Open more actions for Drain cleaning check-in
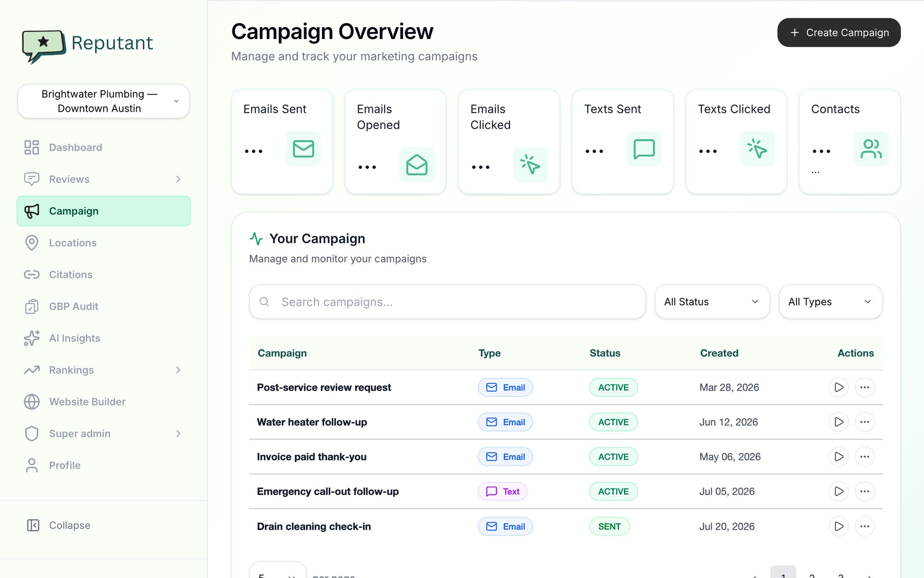Viewport: 924px width, 578px height. tap(865, 526)
